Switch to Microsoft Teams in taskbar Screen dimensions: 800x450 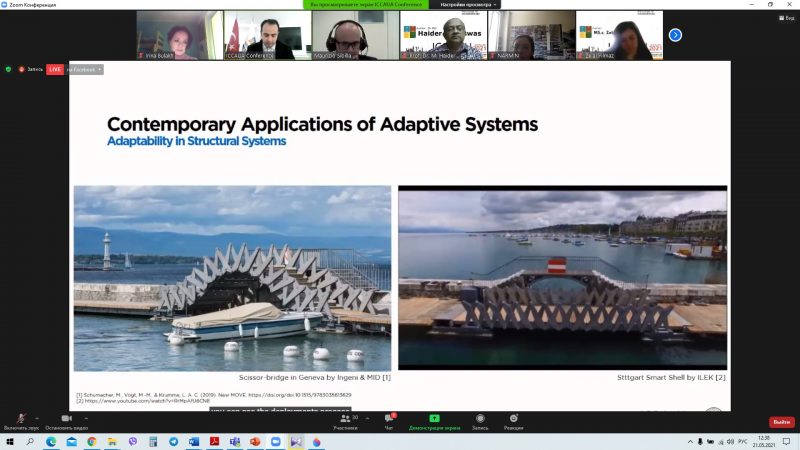point(235,442)
